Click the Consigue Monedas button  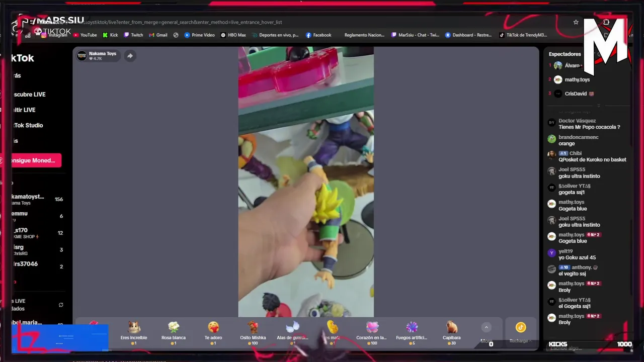coord(36,160)
